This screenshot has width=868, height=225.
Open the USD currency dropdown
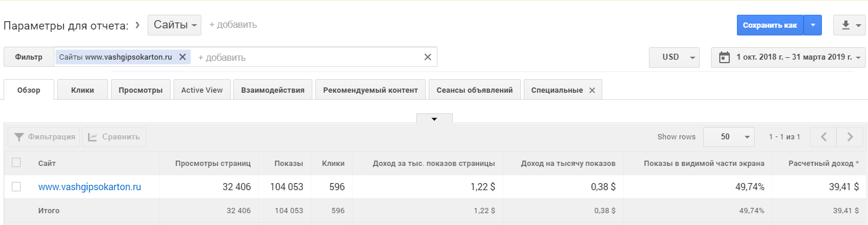coord(674,57)
